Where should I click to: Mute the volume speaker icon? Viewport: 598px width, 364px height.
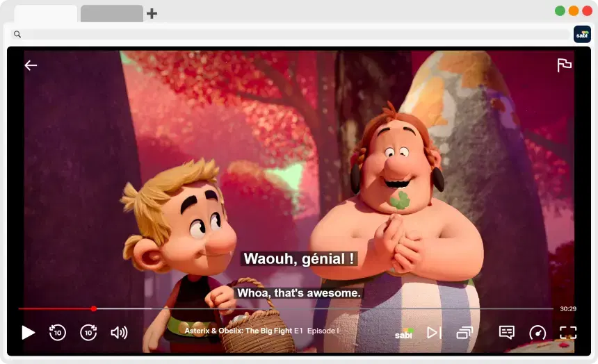(119, 332)
